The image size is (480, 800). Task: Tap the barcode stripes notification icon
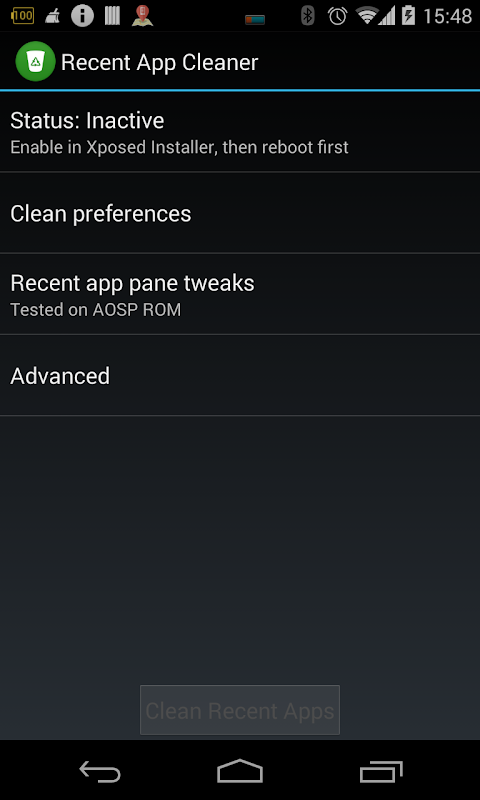pos(112,16)
